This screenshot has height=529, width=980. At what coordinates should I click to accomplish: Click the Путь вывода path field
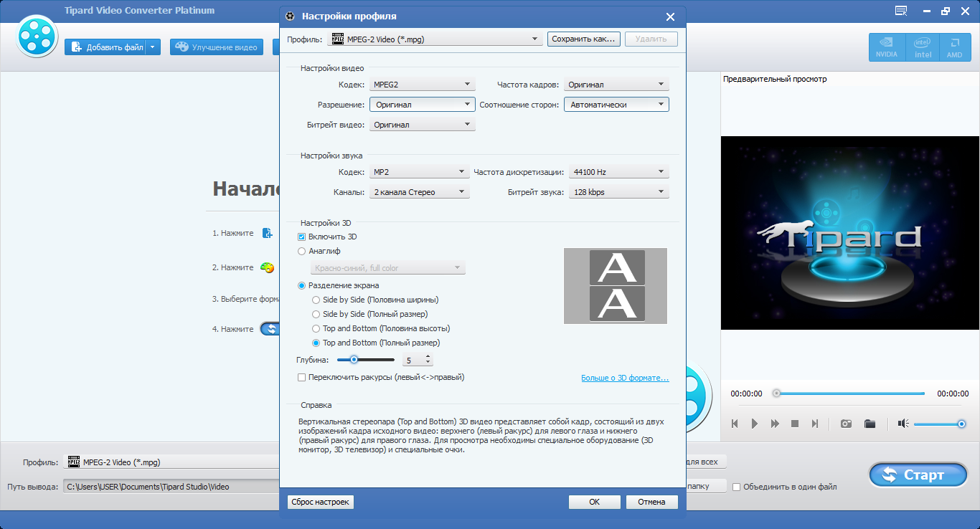point(172,487)
